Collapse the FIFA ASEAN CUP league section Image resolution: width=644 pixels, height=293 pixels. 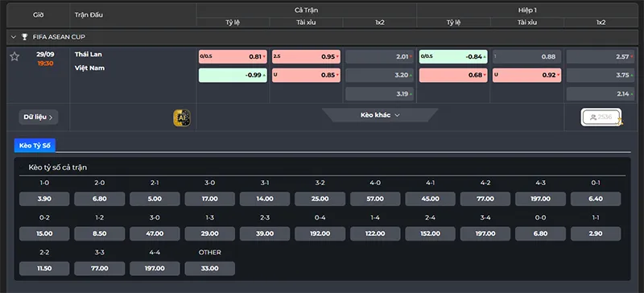[13, 37]
